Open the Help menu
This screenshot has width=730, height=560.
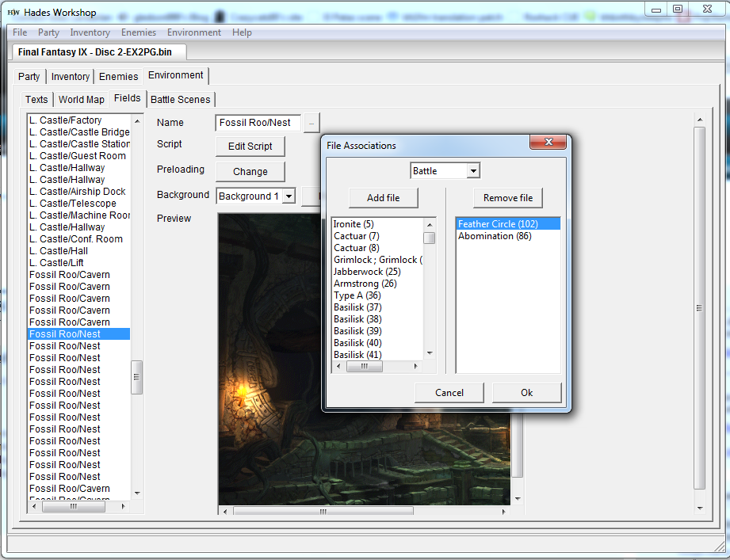coord(242,32)
